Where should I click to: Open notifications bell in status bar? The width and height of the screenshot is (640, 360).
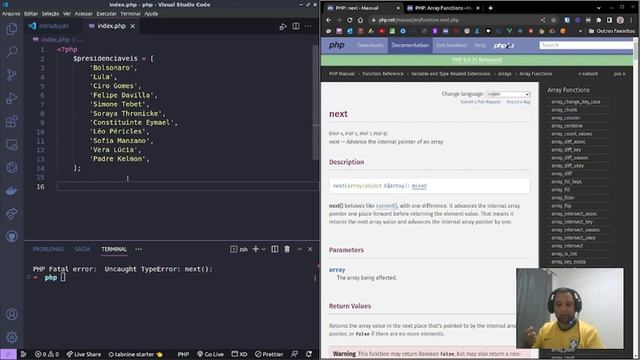tap(309, 354)
